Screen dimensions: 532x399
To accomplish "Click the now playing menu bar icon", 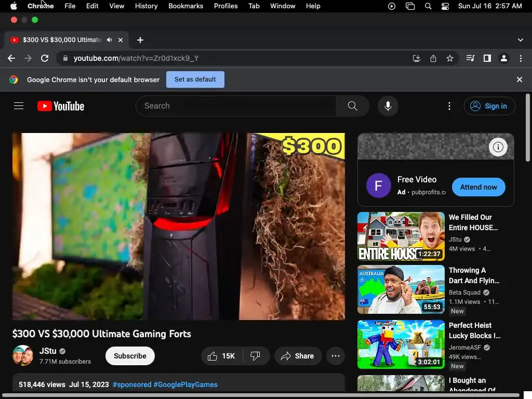I will click(x=392, y=6).
